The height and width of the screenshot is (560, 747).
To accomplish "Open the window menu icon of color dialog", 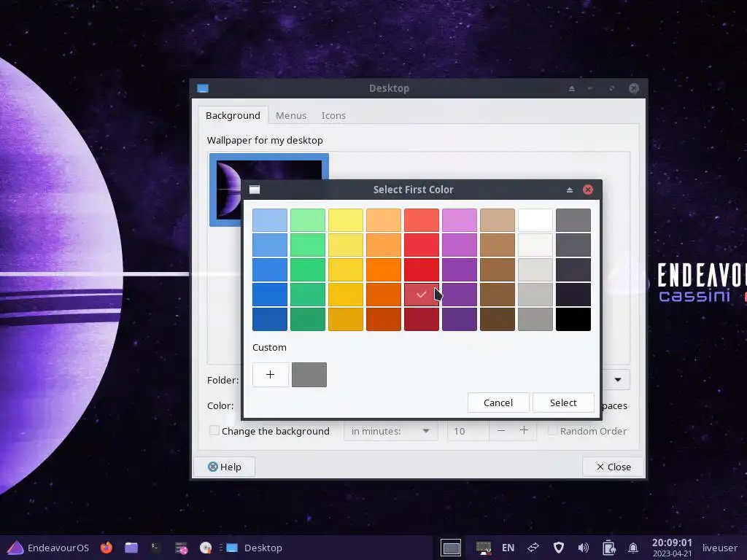I will (x=255, y=190).
